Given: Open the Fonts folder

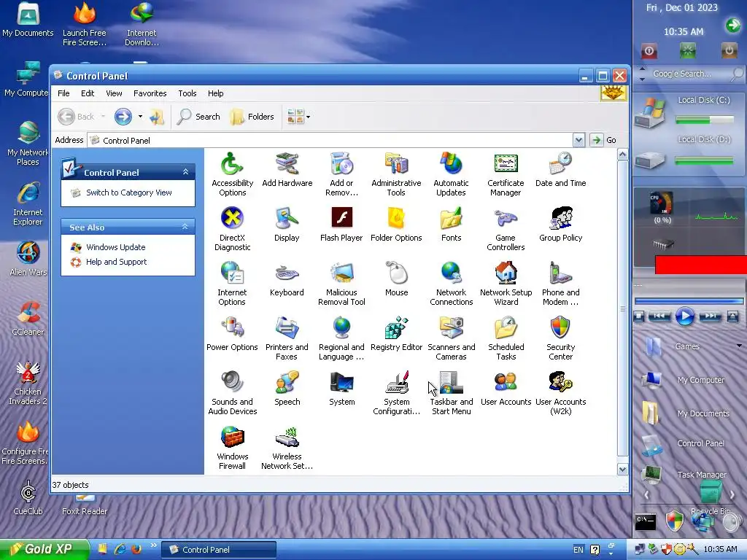Looking at the screenshot, I should (451, 225).
